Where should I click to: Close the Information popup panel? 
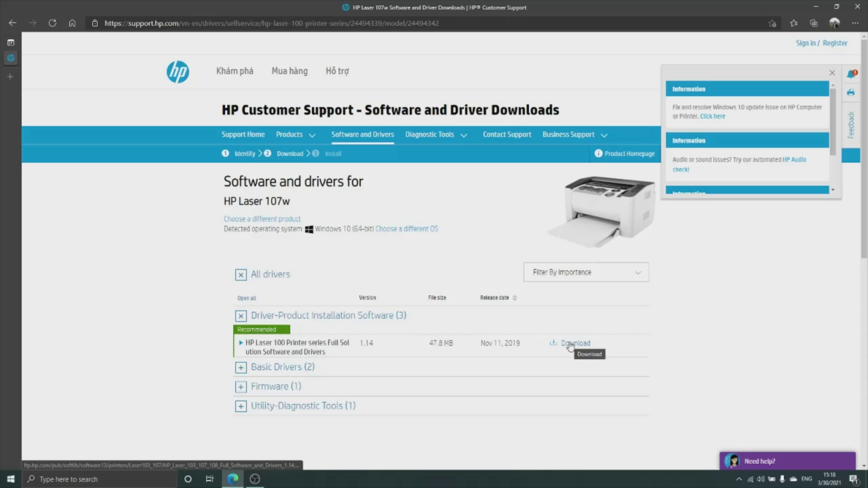(x=832, y=73)
